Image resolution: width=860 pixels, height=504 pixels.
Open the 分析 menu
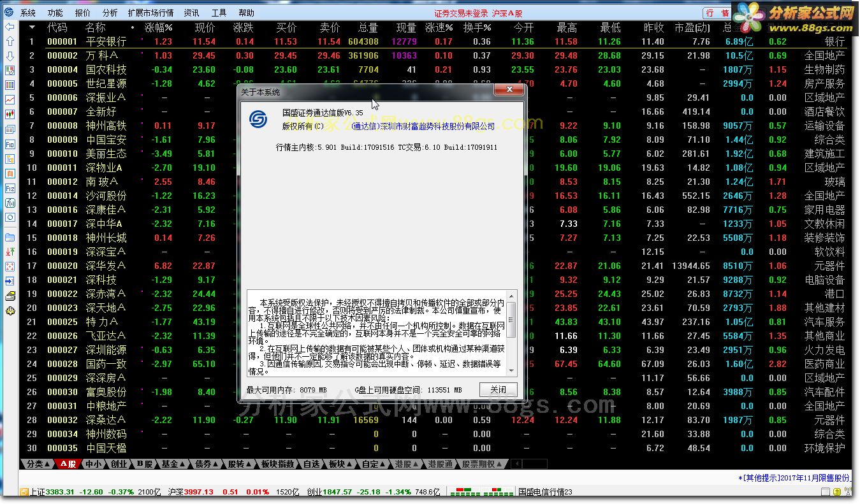pyautogui.click(x=110, y=13)
